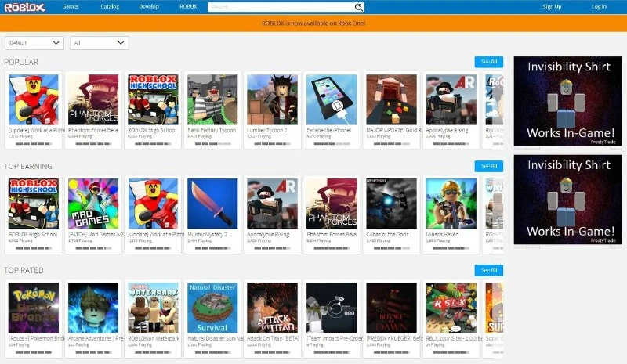Open Phantom Forces Beta in Popular row
627x364 pixels.
[93, 99]
